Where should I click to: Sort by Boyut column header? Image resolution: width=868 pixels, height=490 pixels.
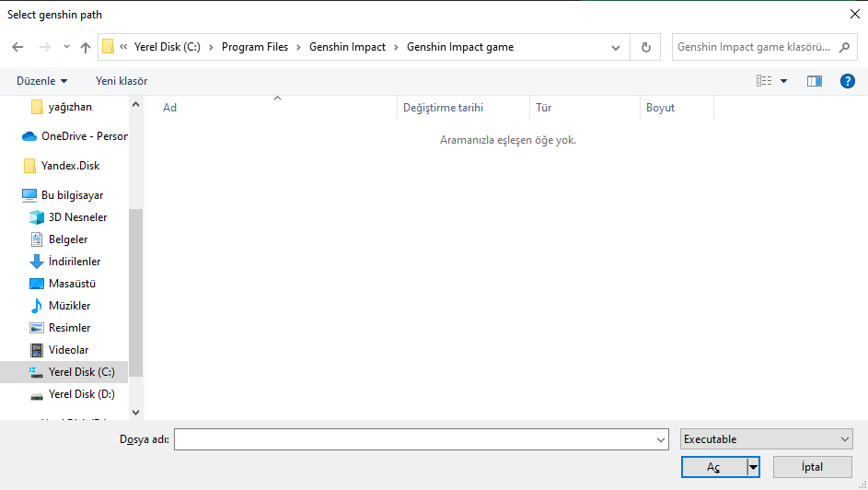[660, 108]
